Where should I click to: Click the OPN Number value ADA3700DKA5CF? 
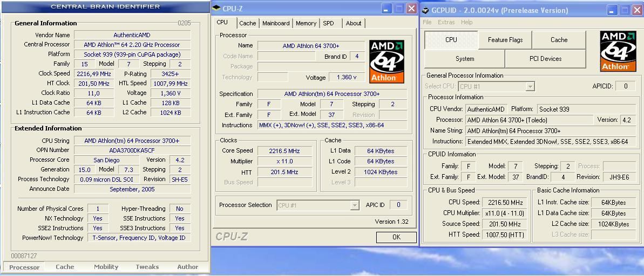[132, 150]
